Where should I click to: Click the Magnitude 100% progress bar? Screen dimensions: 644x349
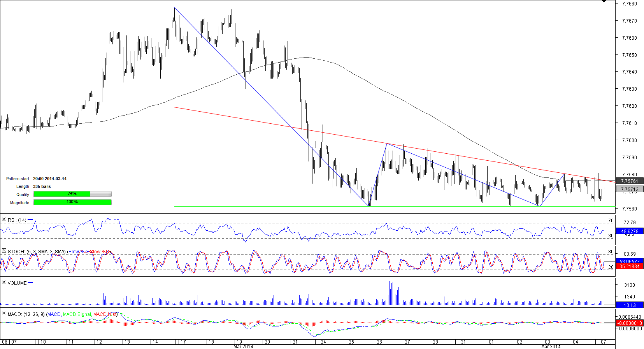tap(72, 202)
